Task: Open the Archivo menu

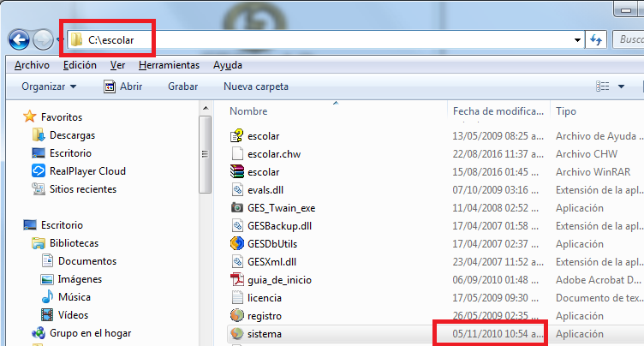Action: pyautogui.click(x=32, y=65)
